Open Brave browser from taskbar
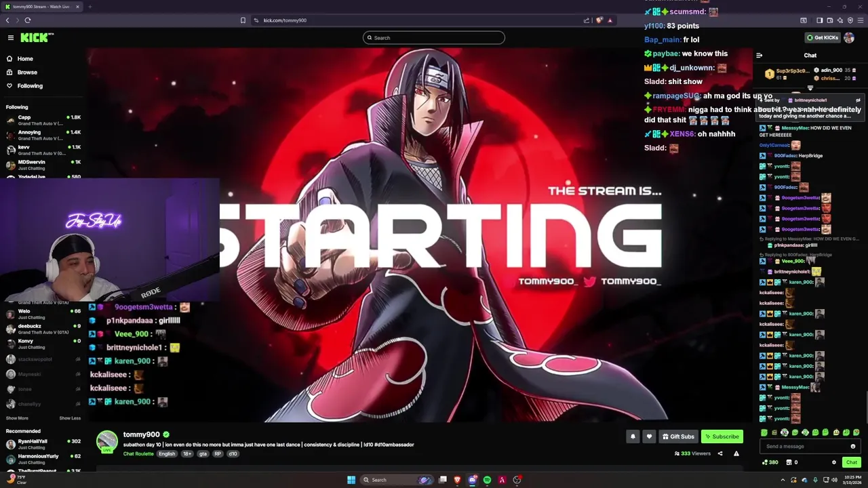The image size is (868, 488). click(457, 480)
